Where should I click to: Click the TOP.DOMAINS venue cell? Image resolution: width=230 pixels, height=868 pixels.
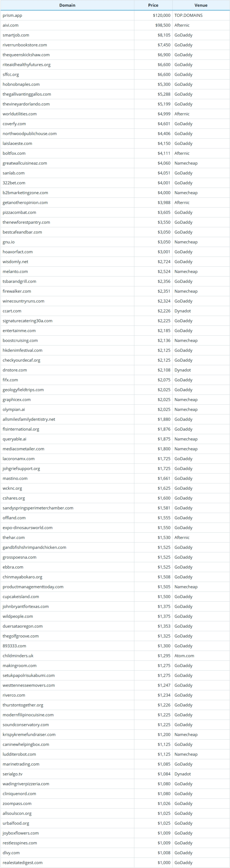coord(188,15)
